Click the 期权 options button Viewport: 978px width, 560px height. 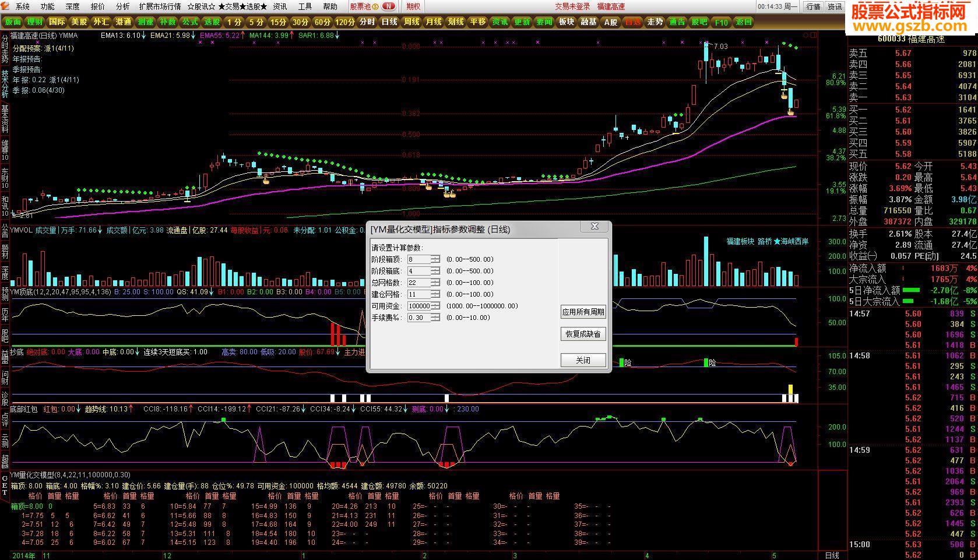click(x=413, y=6)
